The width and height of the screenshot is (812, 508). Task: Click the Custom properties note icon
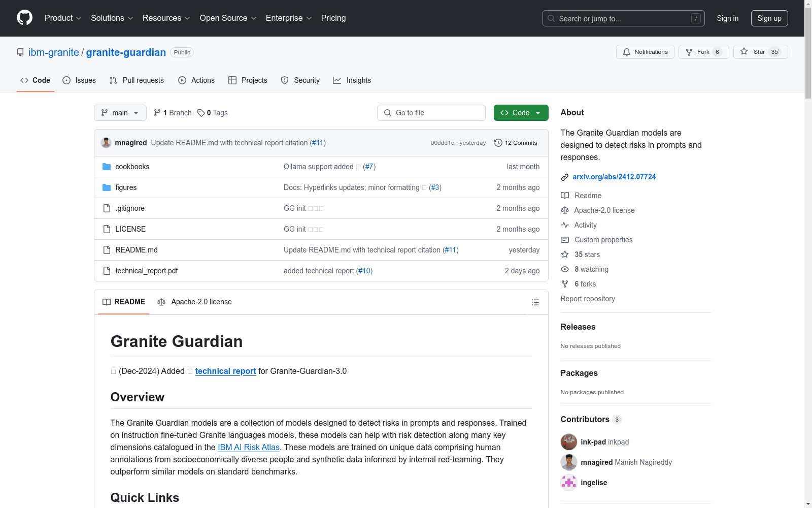[x=565, y=240]
